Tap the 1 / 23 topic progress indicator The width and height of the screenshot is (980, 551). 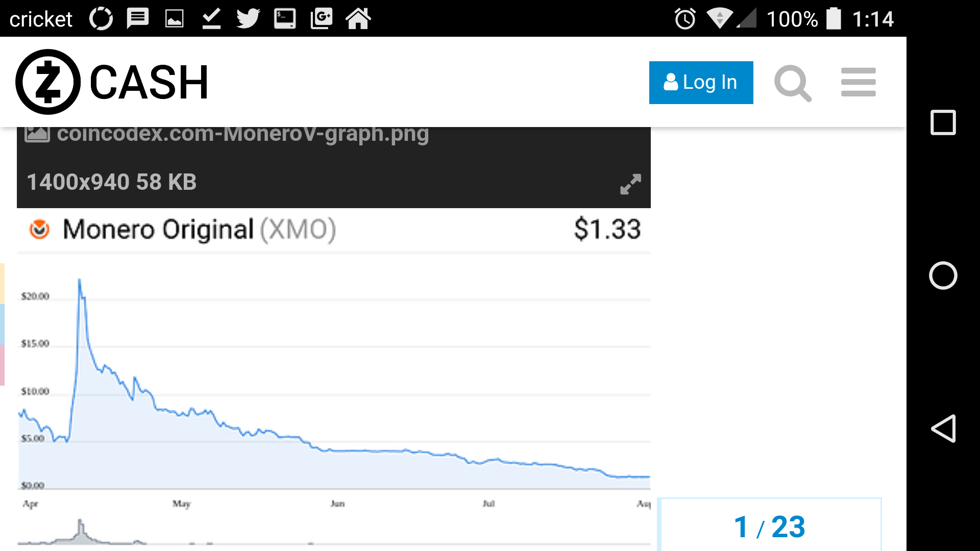coord(769,527)
